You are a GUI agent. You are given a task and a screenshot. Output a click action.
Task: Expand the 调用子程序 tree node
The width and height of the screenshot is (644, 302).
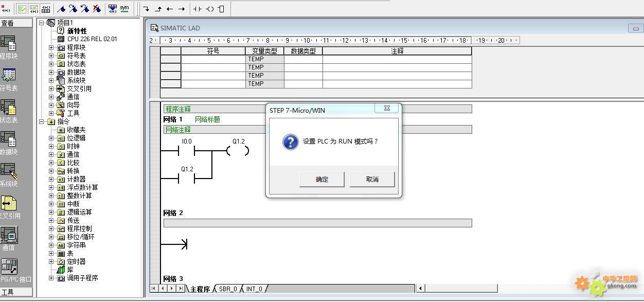(x=51, y=278)
